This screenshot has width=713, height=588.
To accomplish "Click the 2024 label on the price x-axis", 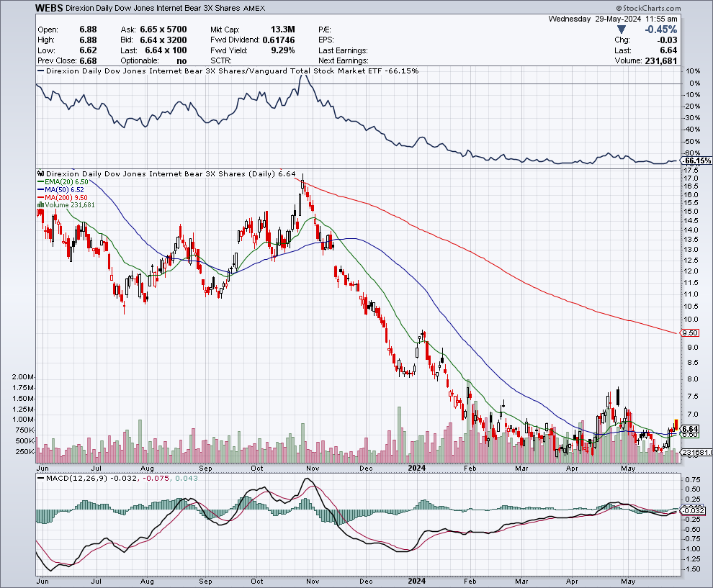I will 416,468.
